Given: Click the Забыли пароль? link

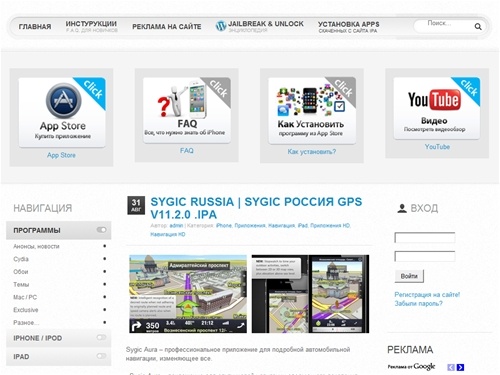Looking at the screenshot, I should (418, 303).
